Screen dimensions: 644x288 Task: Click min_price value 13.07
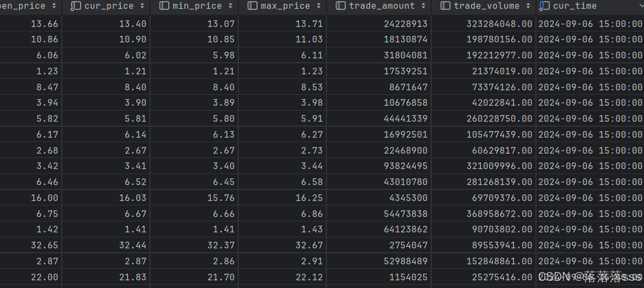click(x=221, y=24)
